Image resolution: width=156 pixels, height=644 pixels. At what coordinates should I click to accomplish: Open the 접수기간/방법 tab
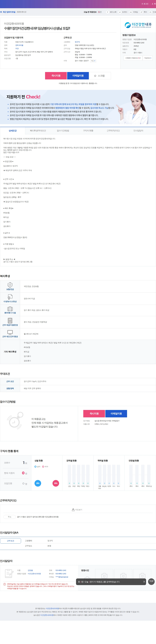(63, 131)
